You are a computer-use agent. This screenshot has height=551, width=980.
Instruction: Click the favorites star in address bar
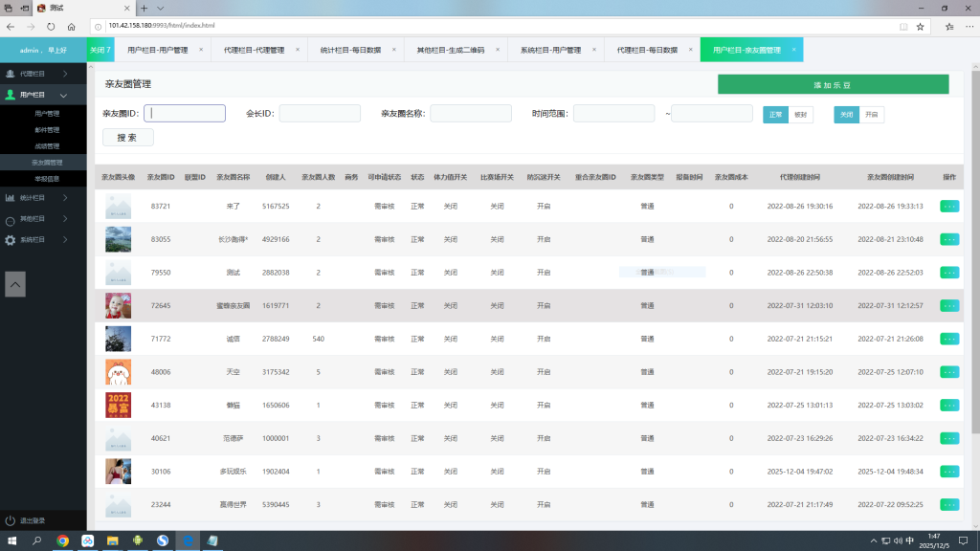(920, 27)
